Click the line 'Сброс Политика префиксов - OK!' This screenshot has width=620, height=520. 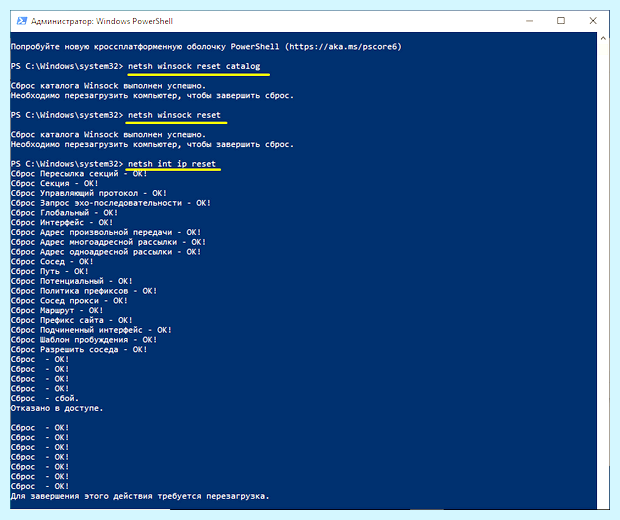[x=84, y=291]
